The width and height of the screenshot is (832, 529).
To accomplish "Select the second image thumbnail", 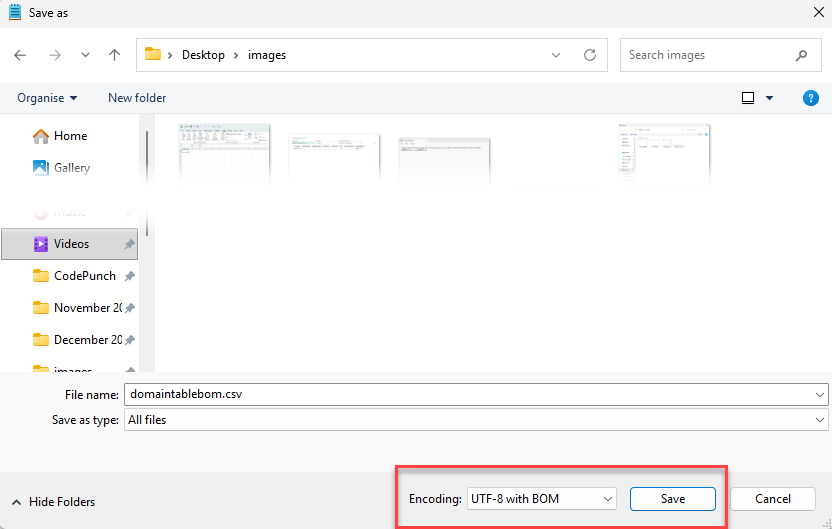I will 334,159.
